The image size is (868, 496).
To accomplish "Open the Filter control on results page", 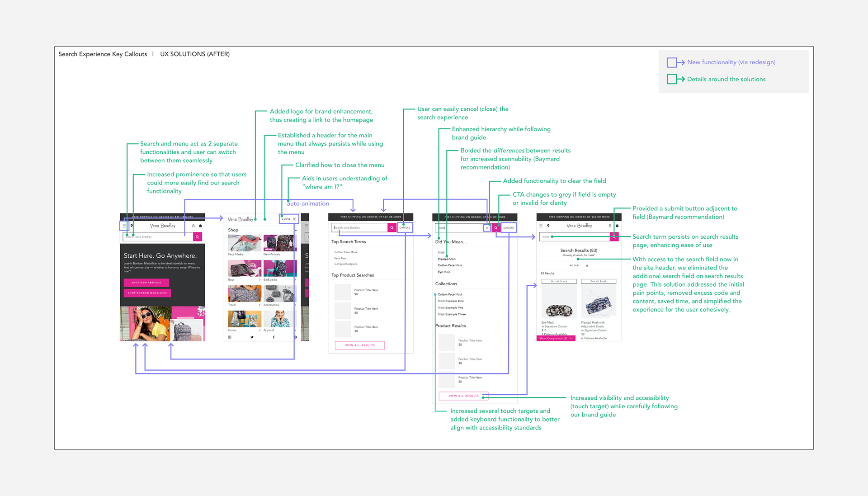I will pos(579,266).
